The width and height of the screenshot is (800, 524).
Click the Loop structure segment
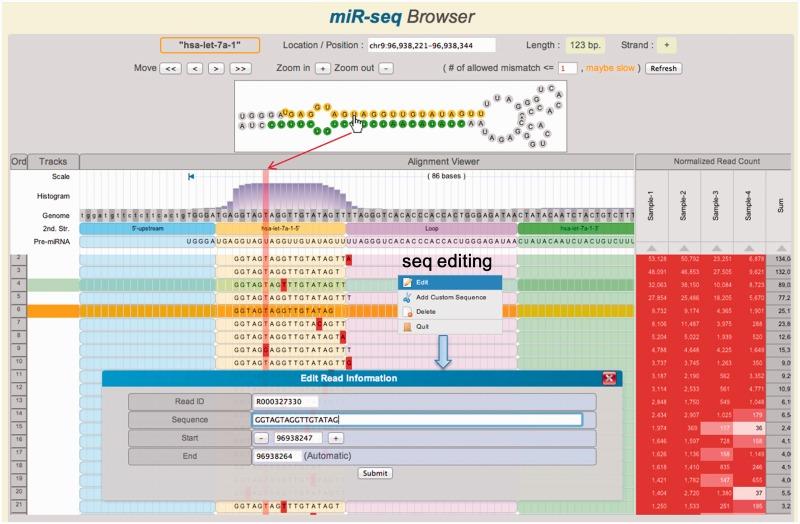(432, 229)
